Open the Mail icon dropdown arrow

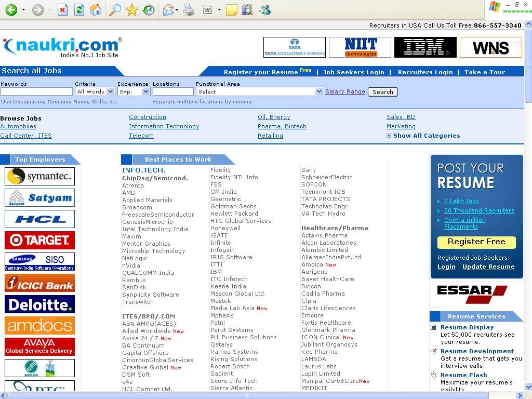177,10
